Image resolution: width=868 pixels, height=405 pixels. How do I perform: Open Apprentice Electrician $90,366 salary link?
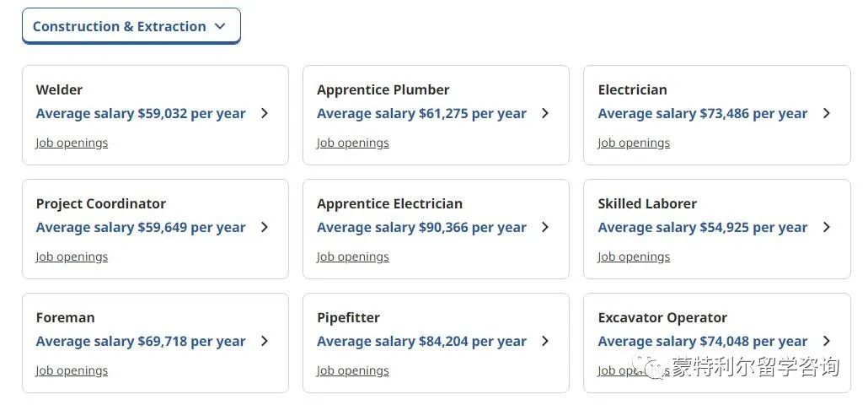coord(421,228)
